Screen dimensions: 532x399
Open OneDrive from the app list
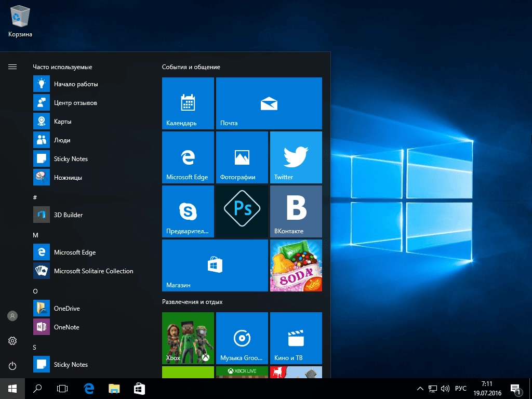coord(91,308)
